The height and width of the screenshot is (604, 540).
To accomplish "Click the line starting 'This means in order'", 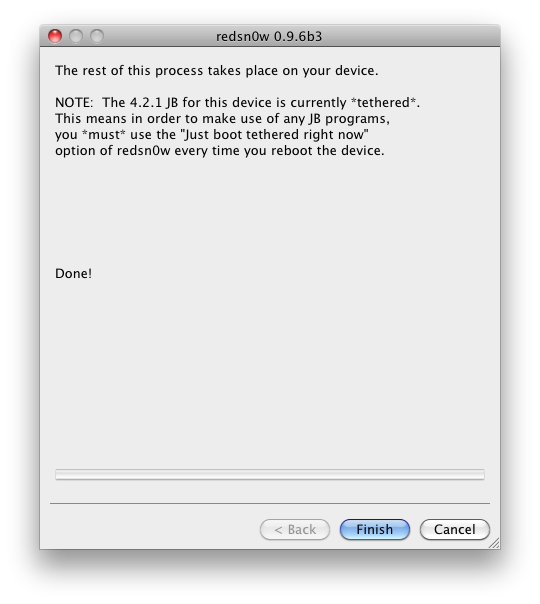I will 222,119.
